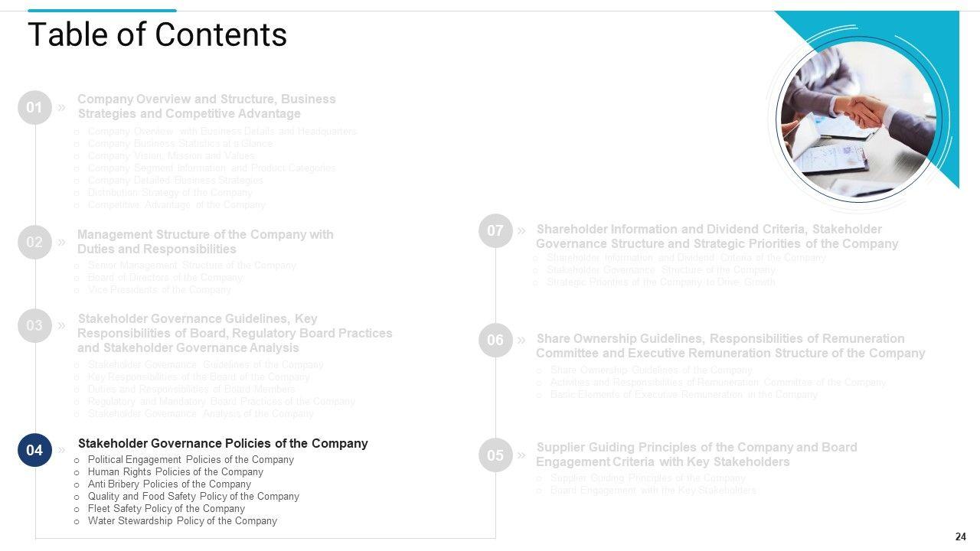
Task: Click the numbered circle 02 badge
Action: pos(34,243)
